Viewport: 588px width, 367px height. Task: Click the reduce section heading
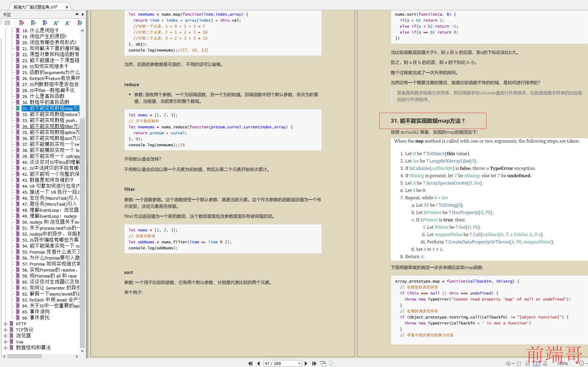(x=132, y=84)
